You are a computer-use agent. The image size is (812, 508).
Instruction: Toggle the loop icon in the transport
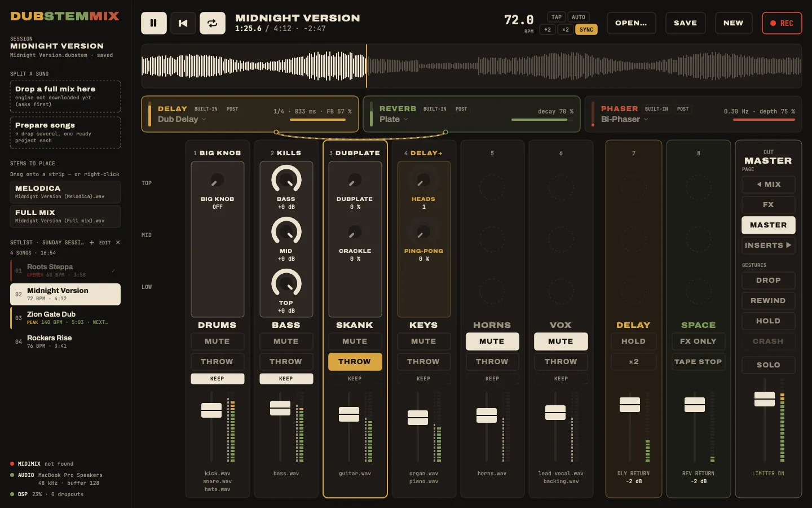pos(213,23)
